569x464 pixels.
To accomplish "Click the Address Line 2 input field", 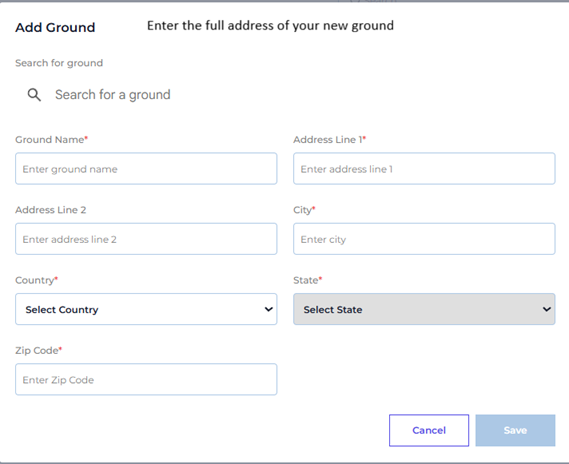I will click(x=146, y=239).
